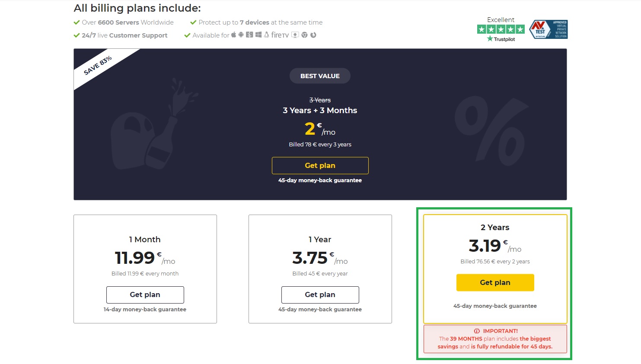Click the Android robot icon
The height and width of the screenshot is (364, 641).
(x=241, y=35)
